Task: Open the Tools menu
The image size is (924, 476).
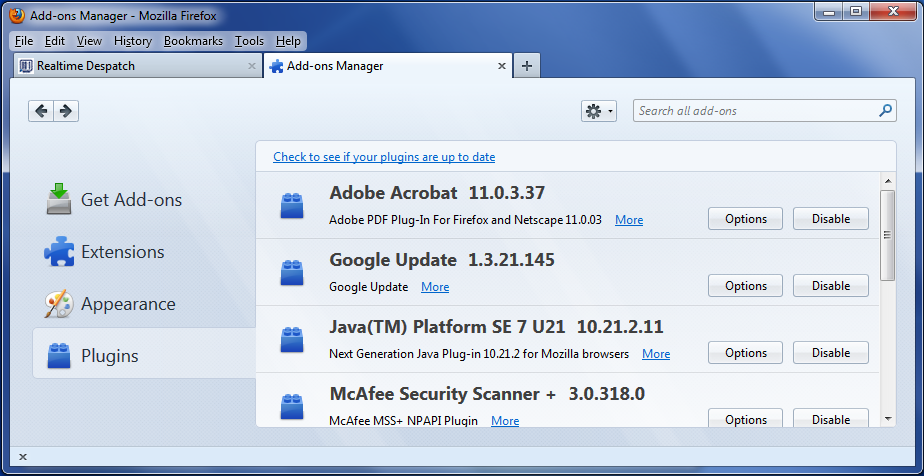Action: (249, 41)
